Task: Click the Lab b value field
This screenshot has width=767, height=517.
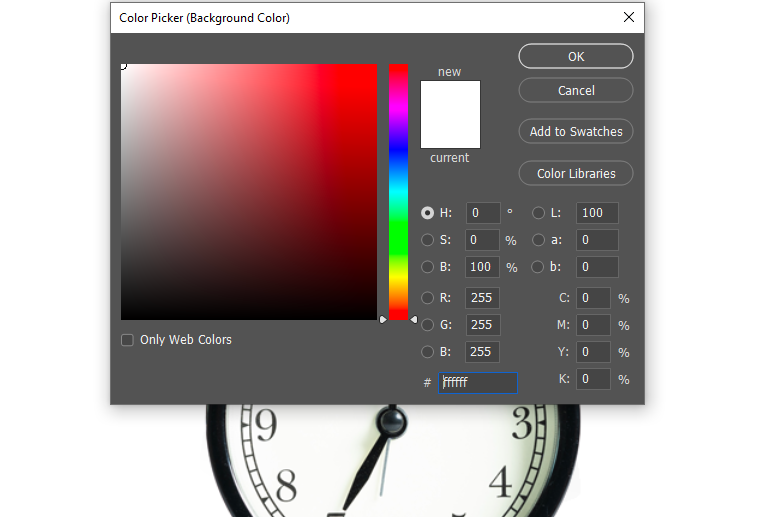Action: 597,267
